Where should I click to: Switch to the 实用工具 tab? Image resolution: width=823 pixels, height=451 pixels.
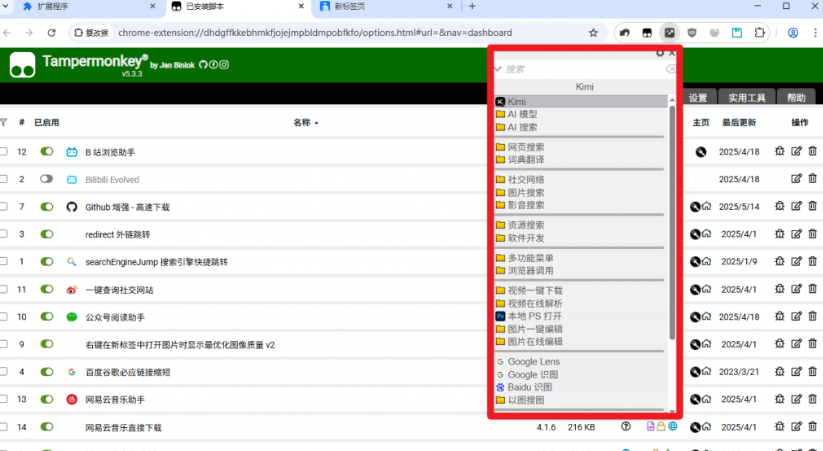(x=746, y=98)
